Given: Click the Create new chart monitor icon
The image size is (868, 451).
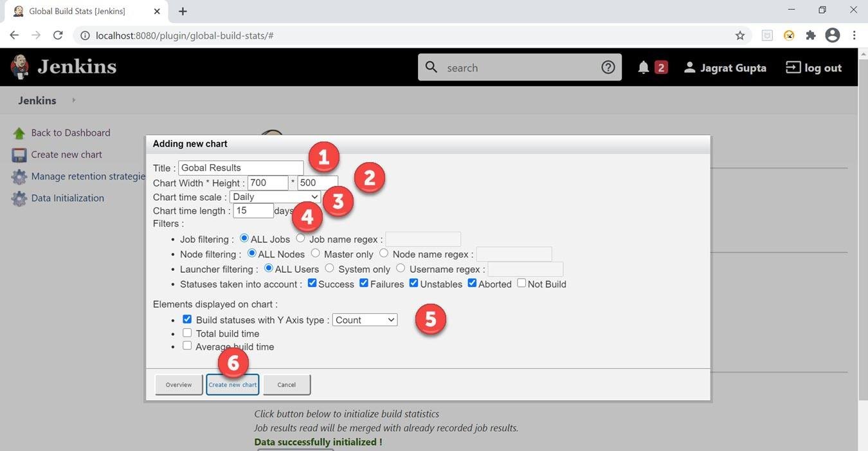Looking at the screenshot, I should (19, 155).
